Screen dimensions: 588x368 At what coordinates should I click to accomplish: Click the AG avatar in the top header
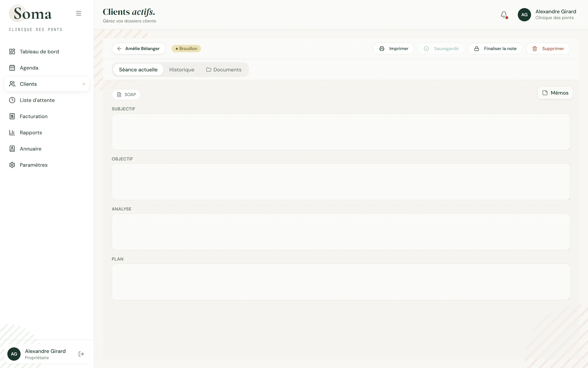tap(524, 15)
